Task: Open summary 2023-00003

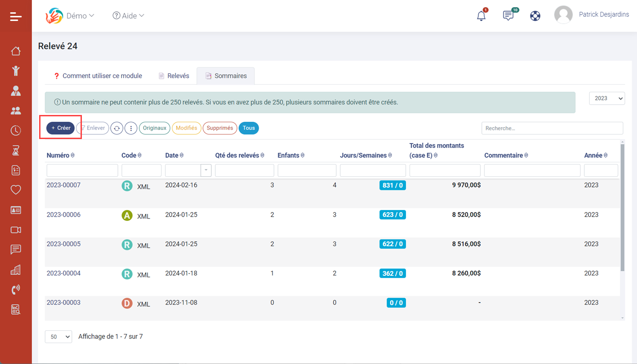Action: click(64, 303)
